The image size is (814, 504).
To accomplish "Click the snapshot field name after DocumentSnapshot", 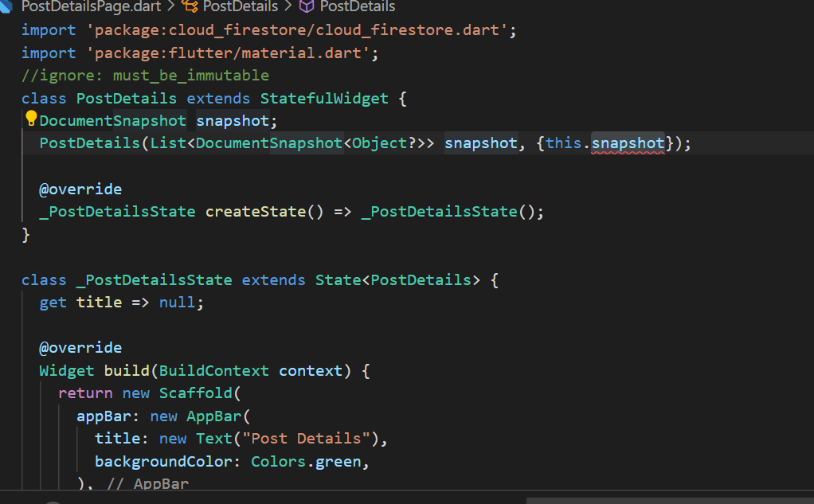I will click(233, 121).
